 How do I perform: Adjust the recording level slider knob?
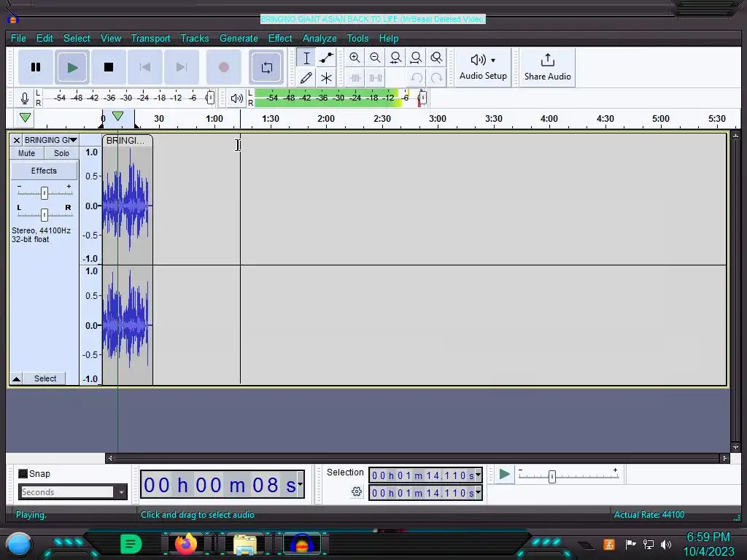[209, 98]
